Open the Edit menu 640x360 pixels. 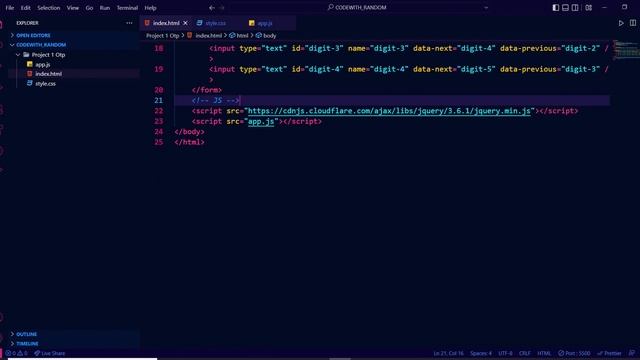coord(25,8)
